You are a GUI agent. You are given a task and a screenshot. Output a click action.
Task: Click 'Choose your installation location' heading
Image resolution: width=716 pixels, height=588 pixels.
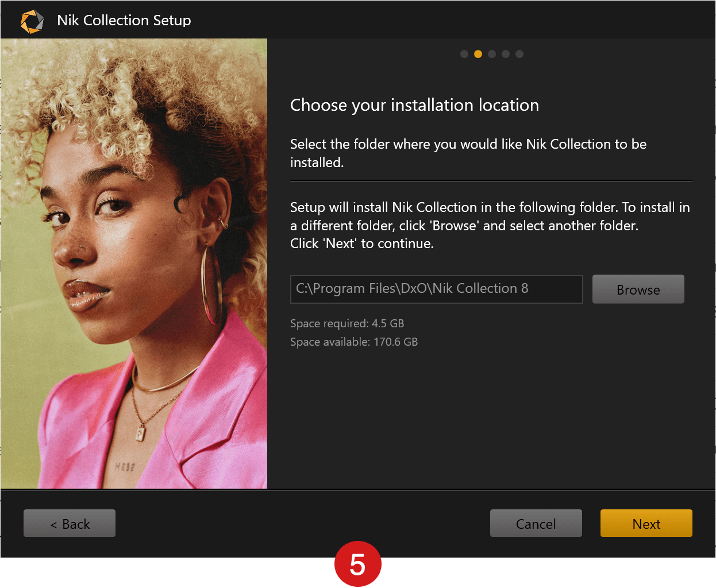point(414,105)
